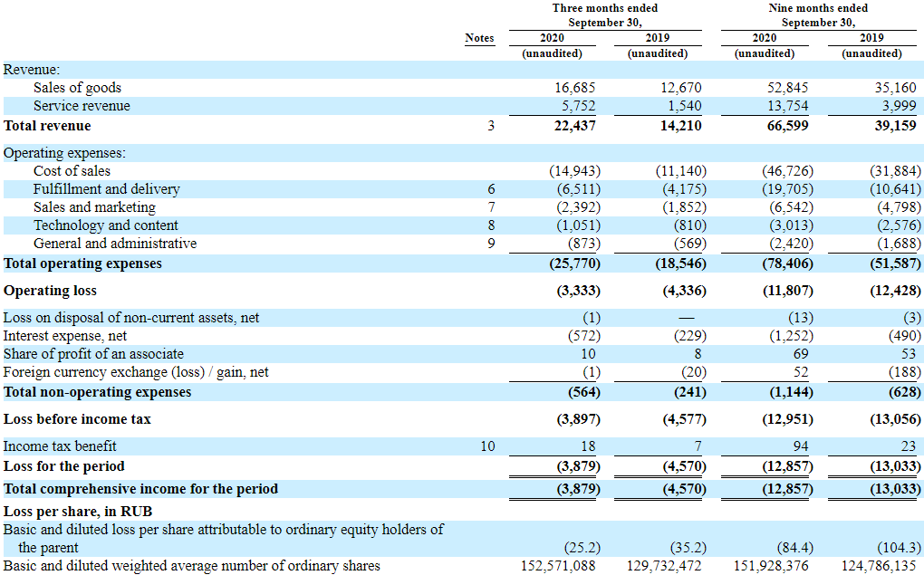
Task: Select the Loss for the period row label
Action: [64, 466]
